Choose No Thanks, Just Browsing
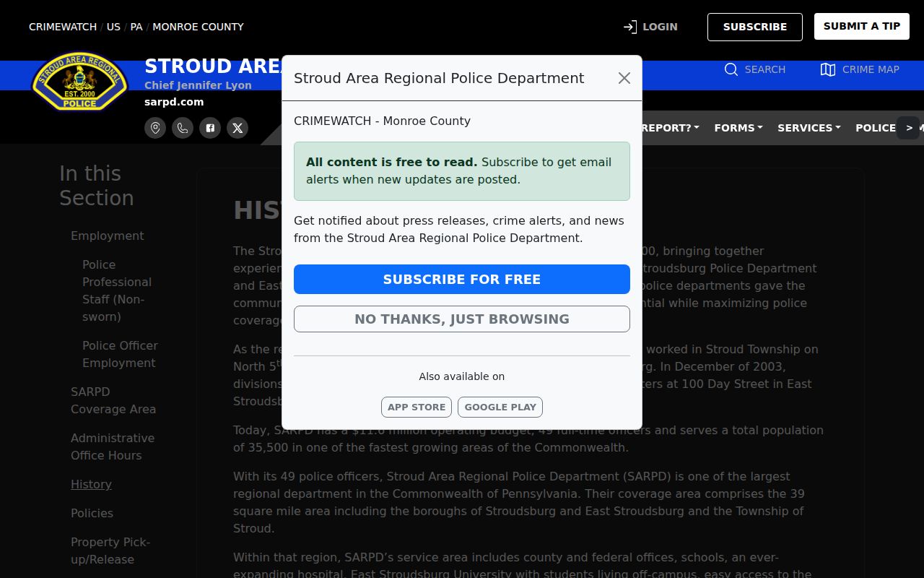 tap(462, 319)
